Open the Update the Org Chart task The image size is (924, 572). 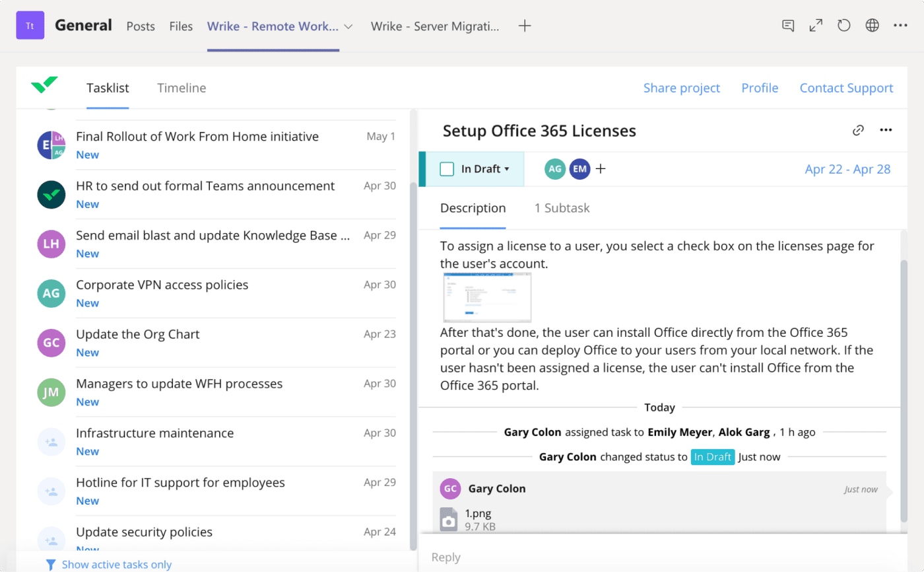pyautogui.click(x=137, y=334)
